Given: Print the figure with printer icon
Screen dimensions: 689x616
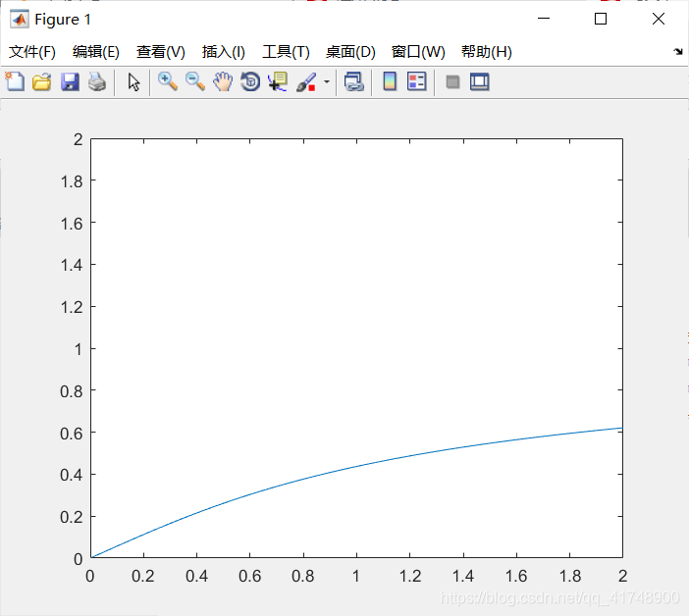Looking at the screenshot, I should (x=96, y=82).
